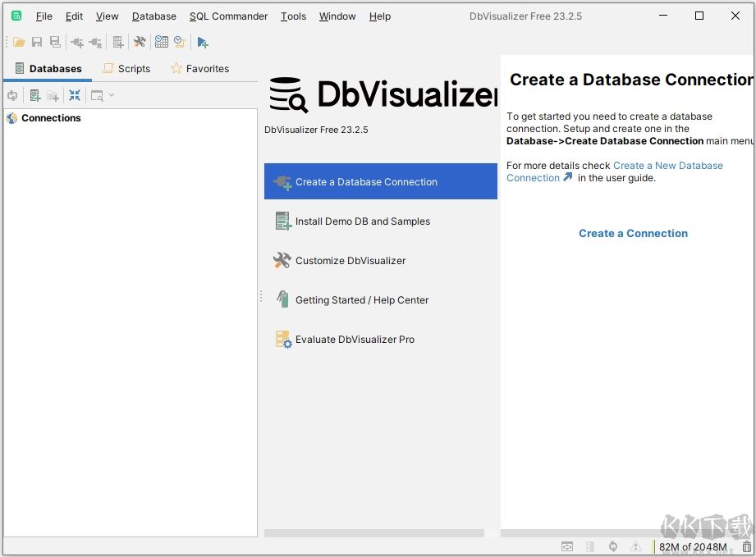Viewport: 756px width, 557px height.
Task: Click the Create a Database Connection heading text
Action: 631,80
